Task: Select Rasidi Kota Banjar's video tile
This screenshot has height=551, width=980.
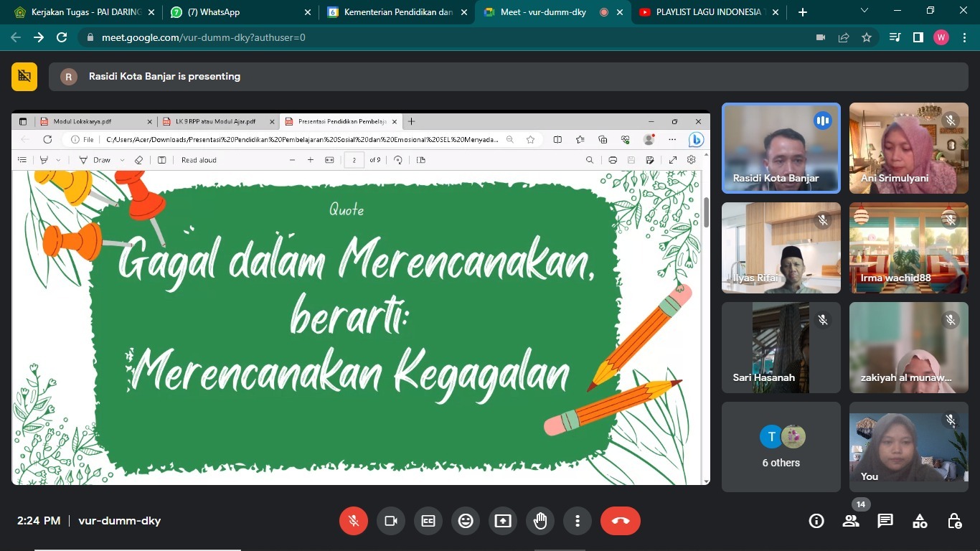Action: 781,149
